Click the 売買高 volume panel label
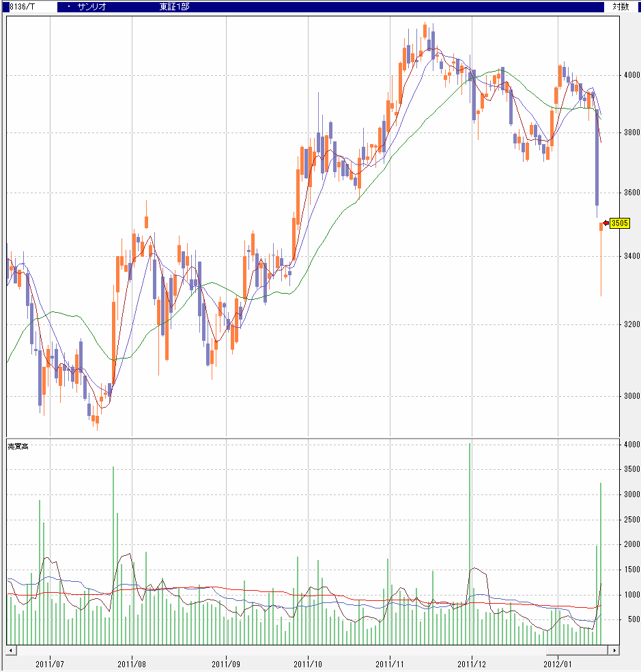The height and width of the screenshot is (672, 641). pyautogui.click(x=18, y=446)
